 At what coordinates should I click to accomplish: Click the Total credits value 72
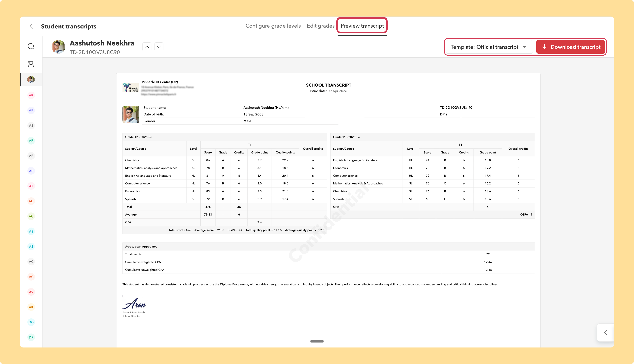[x=488, y=254]
